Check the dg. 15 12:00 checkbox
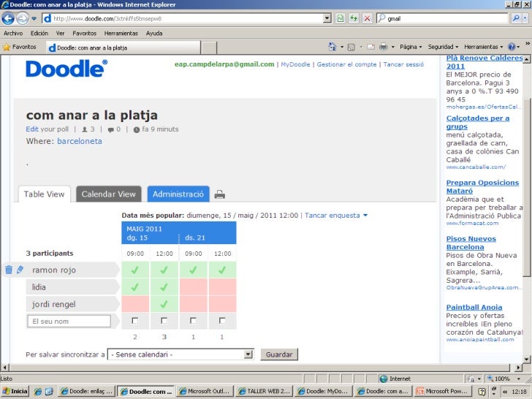 164,321
